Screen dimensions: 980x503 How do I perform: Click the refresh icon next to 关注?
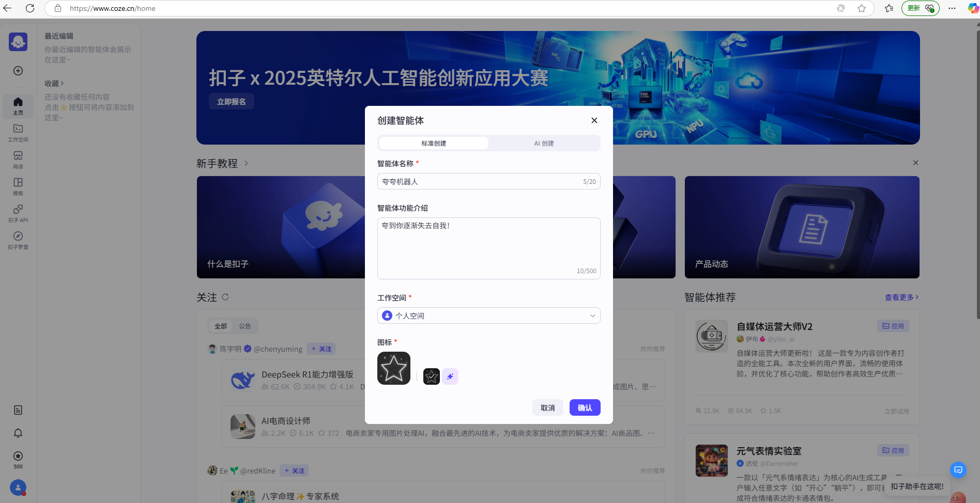click(225, 297)
